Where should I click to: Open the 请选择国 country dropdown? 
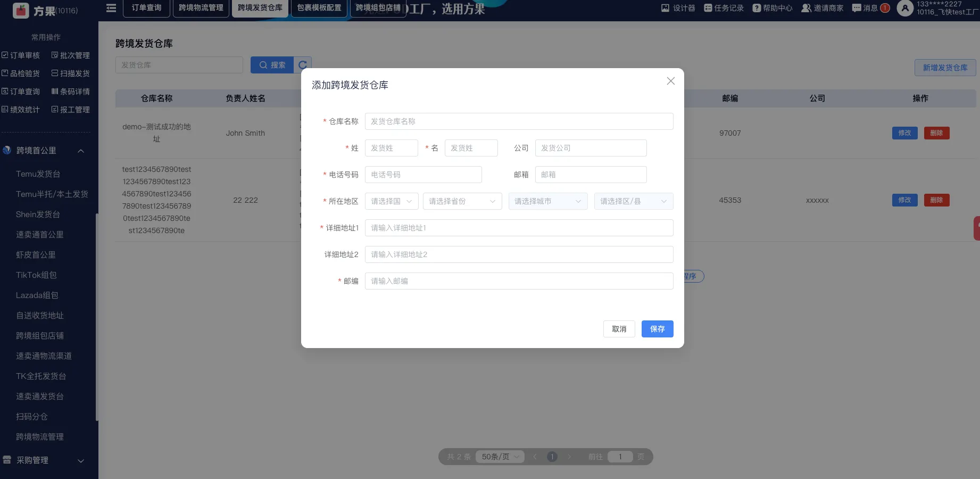[x=391, y=201]
